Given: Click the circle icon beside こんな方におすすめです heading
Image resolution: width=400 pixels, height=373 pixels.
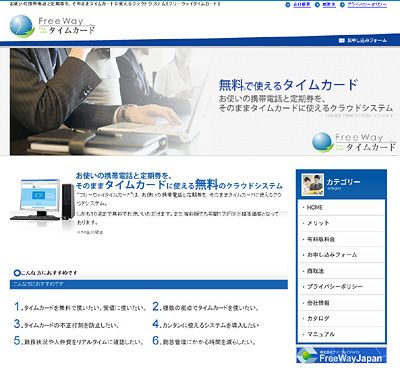Looking at the screenshot, I should (x=17, y=273).
